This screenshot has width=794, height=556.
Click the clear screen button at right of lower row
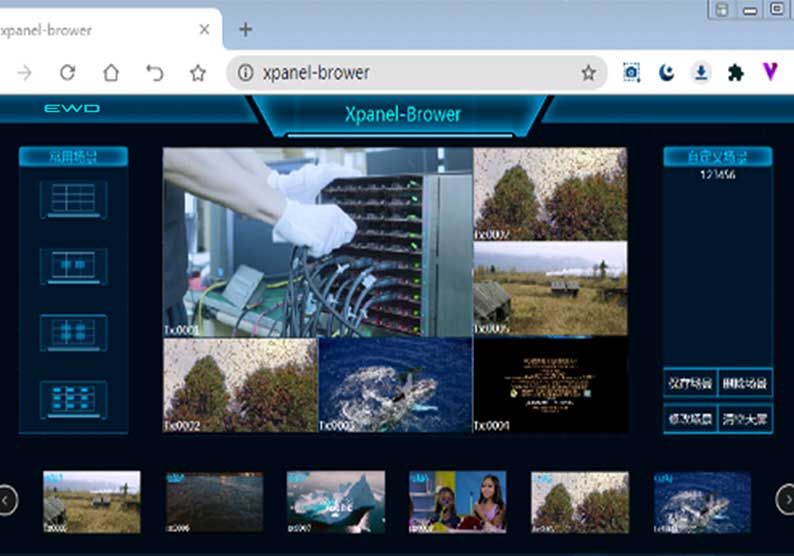(x=745, y=419)
